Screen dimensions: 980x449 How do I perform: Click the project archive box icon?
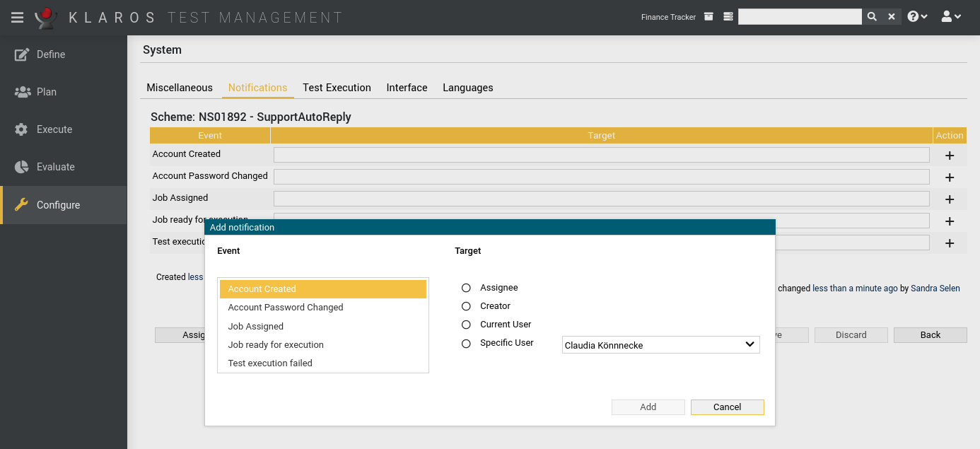[708, 17]
